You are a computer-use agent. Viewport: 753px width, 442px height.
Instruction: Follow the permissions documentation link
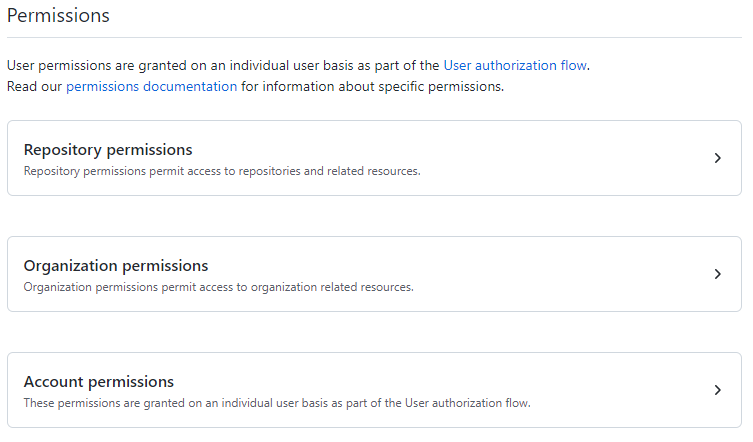(x=151, y=86)
